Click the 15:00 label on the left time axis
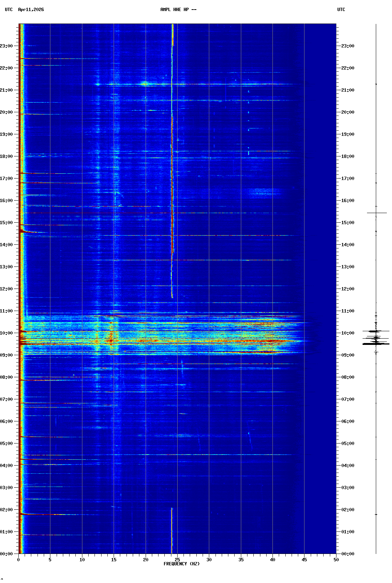392x583 pixels. pyautogui.click(x=6, y=223)
